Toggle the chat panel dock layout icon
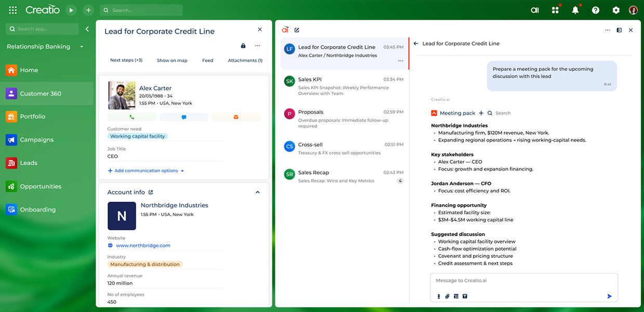 (x=619, y=30)
